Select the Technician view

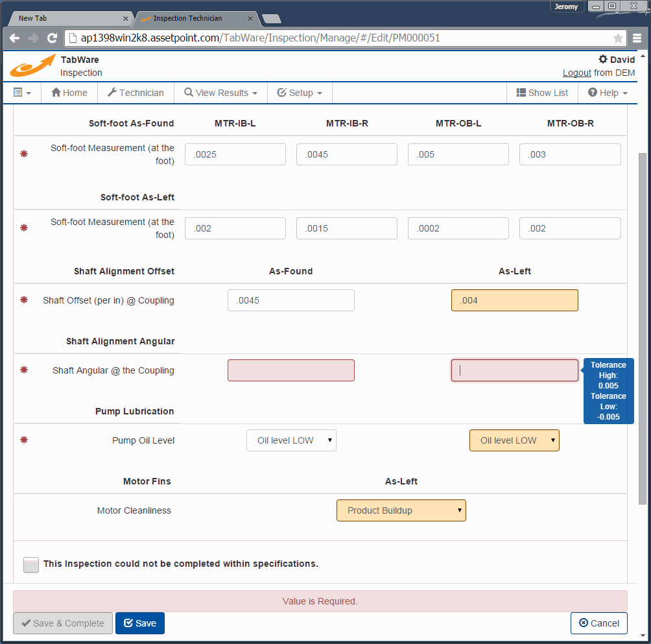point(135,92)
